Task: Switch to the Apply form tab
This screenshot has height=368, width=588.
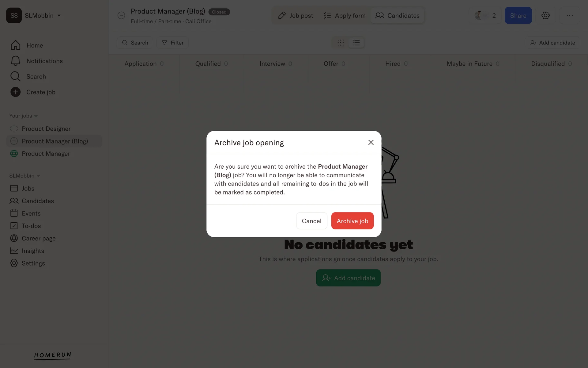Action: point(345,15)
